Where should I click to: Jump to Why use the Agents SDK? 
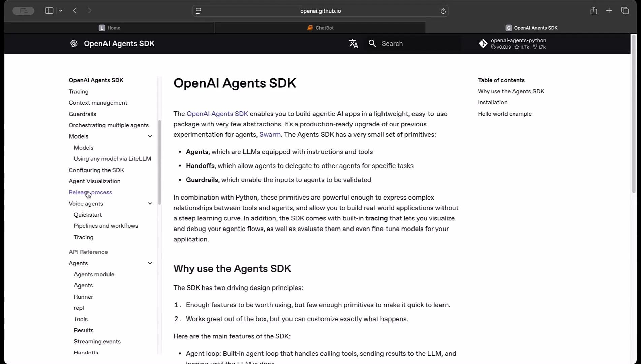[x=511, y=91]
